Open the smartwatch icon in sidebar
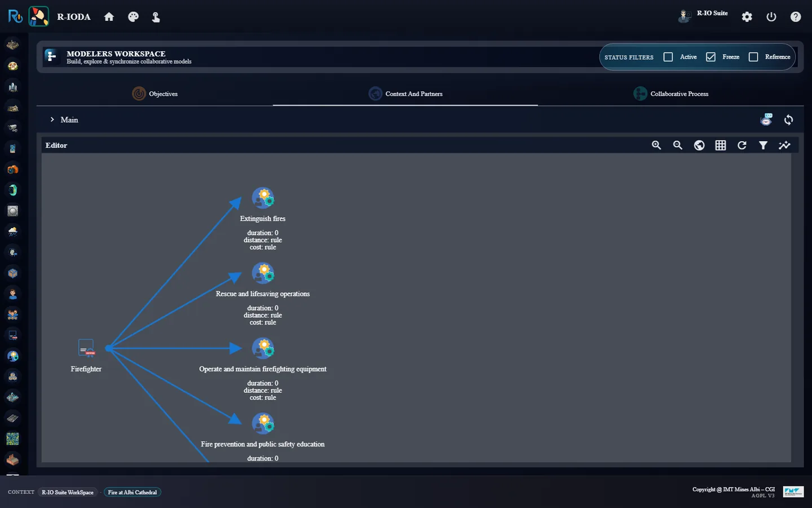Image resolution: width=812 pixels, height=508 pixels. click(x=13, y=190)
